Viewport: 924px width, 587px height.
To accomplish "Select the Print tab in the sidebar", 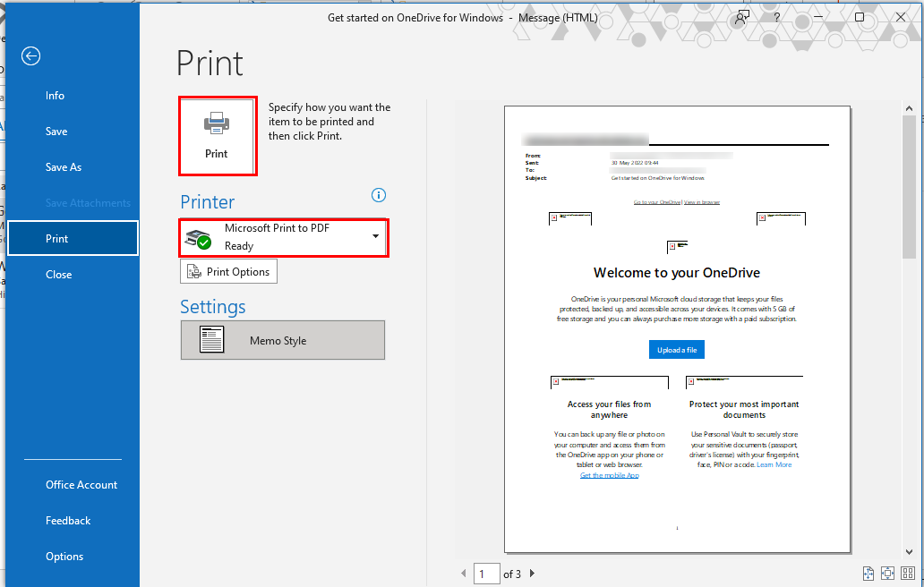I will pyautogui.click(x=73, y=238).
